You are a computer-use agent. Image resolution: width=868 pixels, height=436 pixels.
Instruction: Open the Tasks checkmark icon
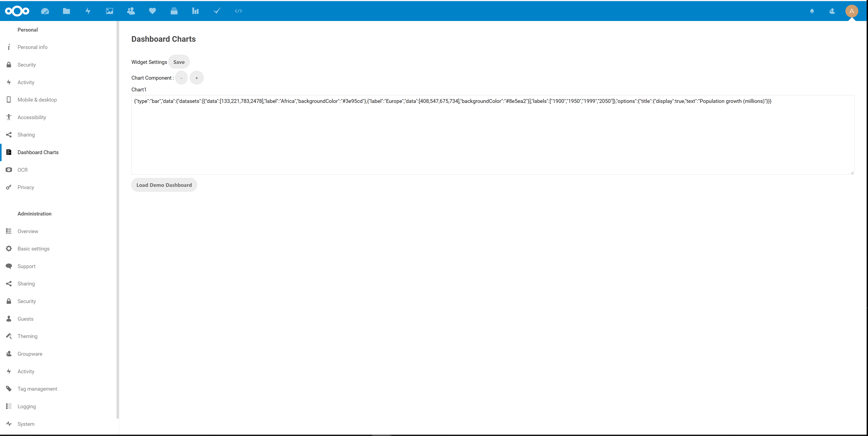pyautogui.click(x=217, y=11)
